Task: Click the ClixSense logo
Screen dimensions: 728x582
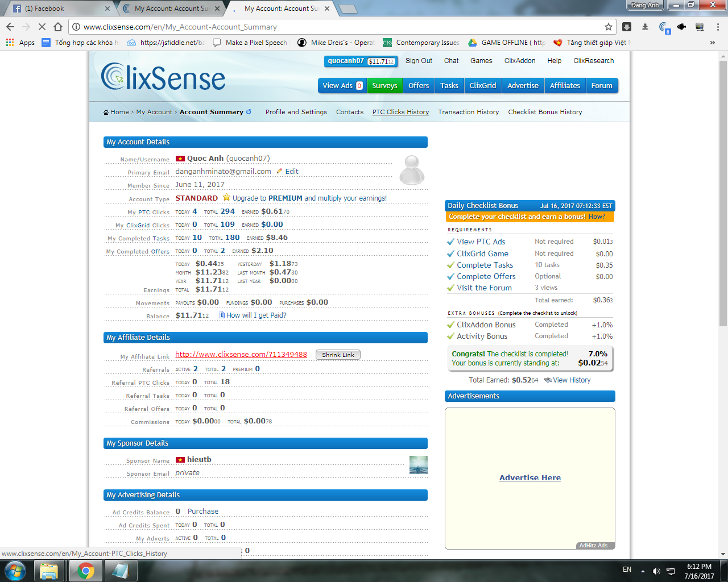Action: point(163,77)
